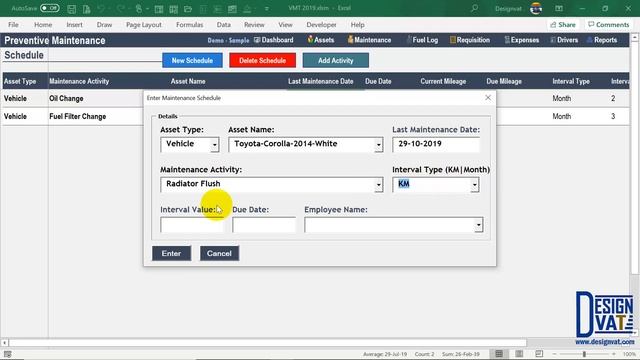Click the Comments button
Viewport: 640px width, 360px height.
pos(609,25)
